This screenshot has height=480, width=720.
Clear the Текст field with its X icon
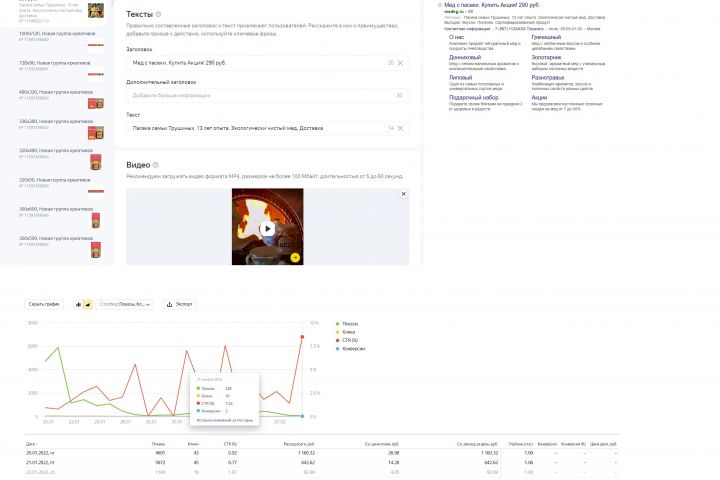tap(400, 128)
